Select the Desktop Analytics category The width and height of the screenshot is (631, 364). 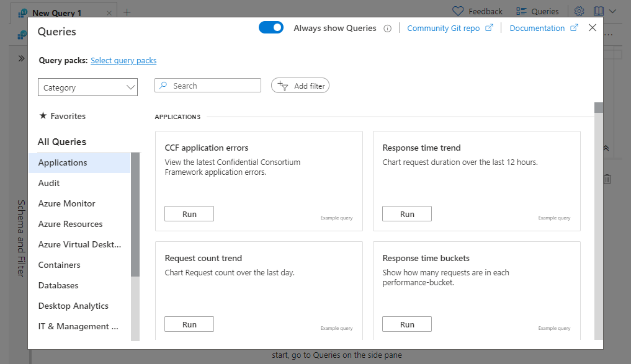click(x=79, y=306)
